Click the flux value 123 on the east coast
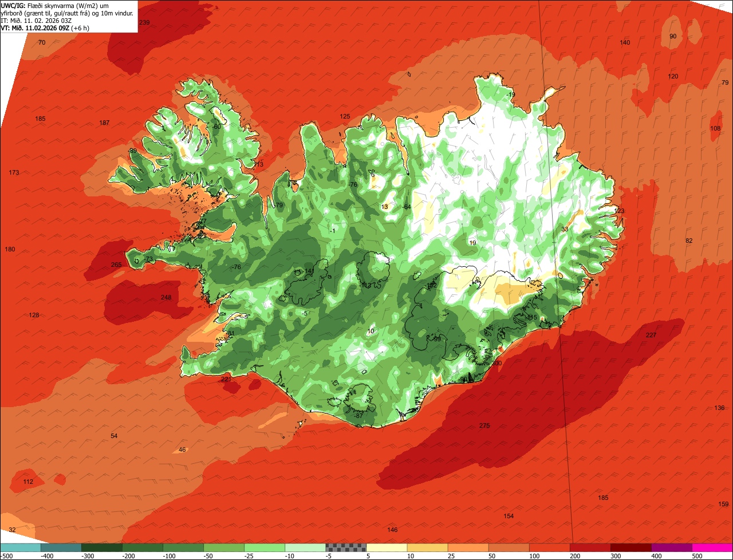The width and height of the screenshot is (733, 560). (619, 211)
